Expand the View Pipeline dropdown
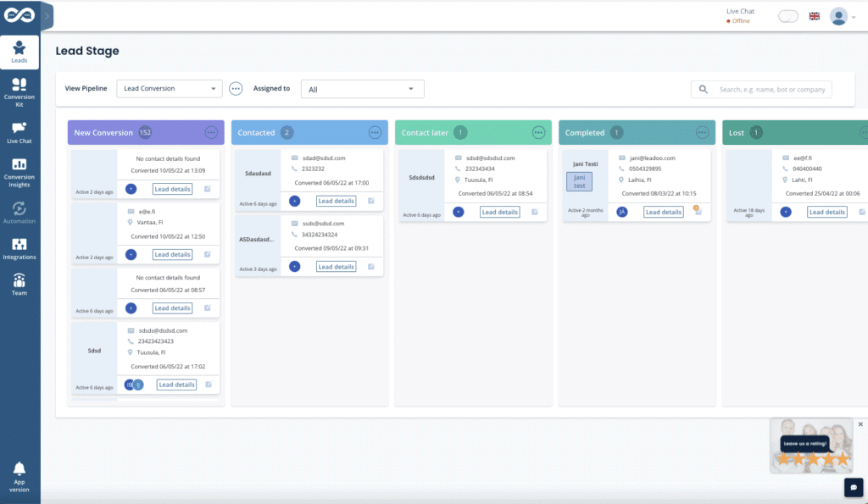 [169, 89]
